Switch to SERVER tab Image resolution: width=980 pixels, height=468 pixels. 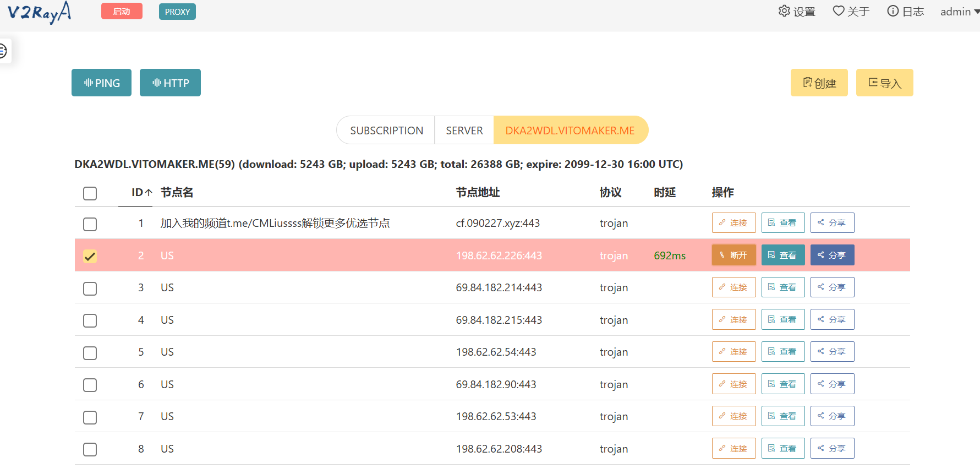point(464,130)
